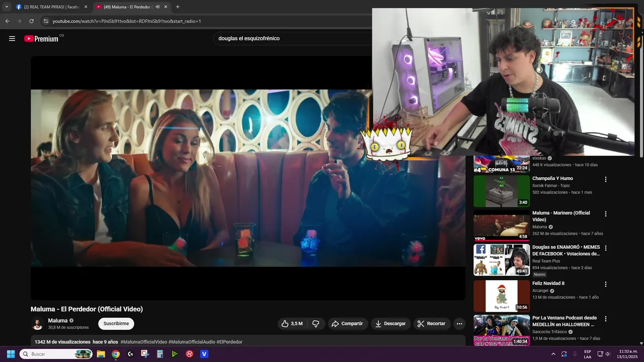Click the video player to pause
The image size is (644, 362).
click(x=201, y=178)
